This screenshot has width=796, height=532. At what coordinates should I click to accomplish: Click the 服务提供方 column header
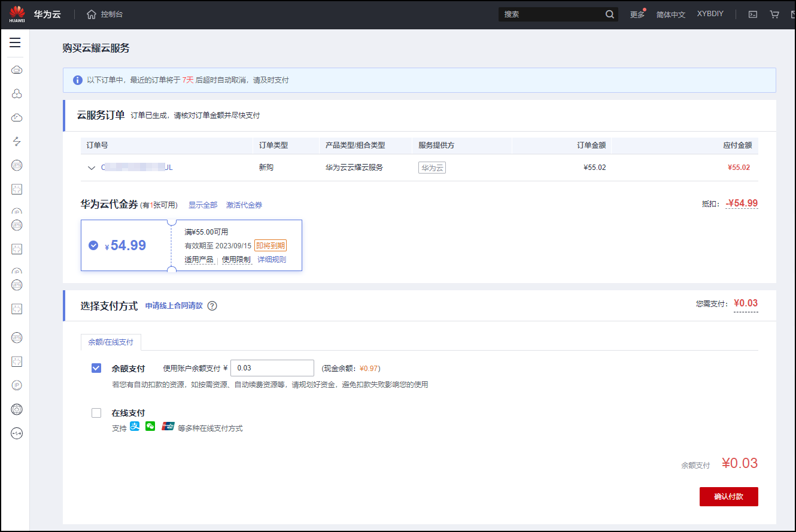436,145
